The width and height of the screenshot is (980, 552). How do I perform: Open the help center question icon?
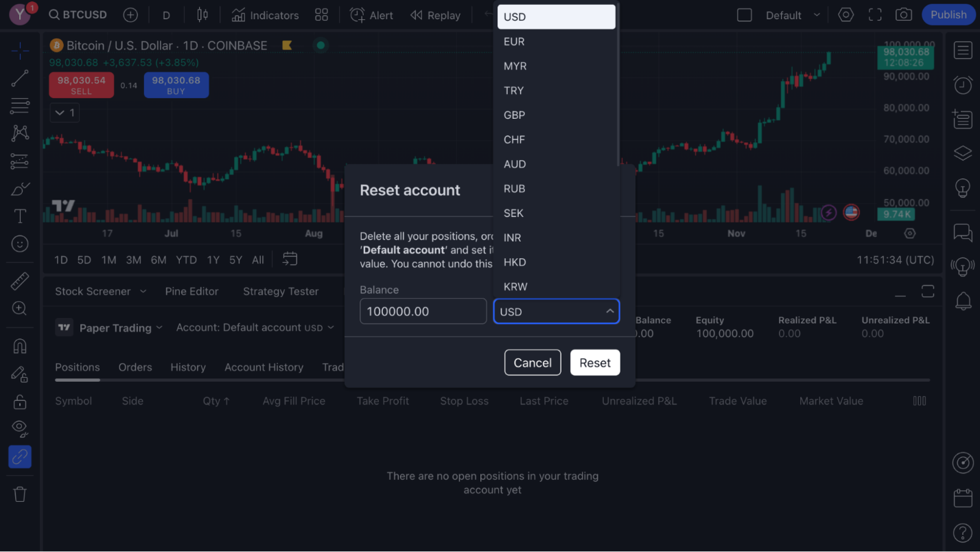point(963,532)
